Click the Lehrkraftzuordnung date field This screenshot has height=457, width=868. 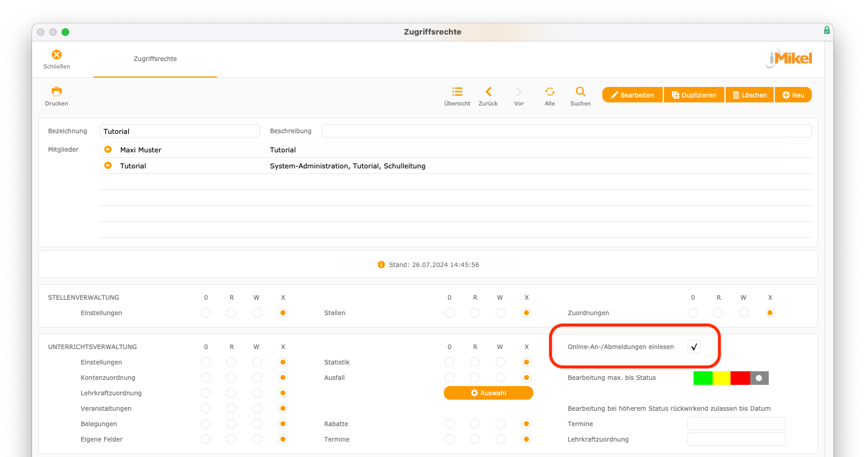click(737, 439)
